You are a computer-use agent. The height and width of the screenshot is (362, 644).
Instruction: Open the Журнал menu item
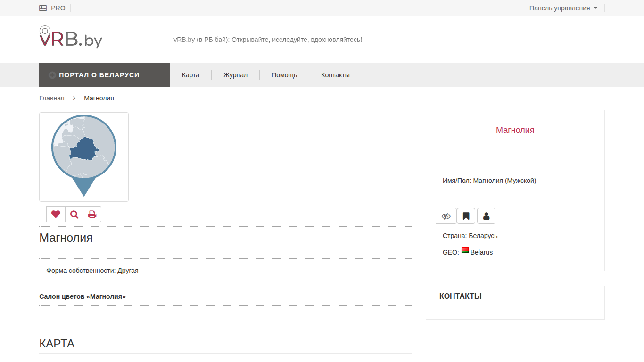[x=235, y=75]
